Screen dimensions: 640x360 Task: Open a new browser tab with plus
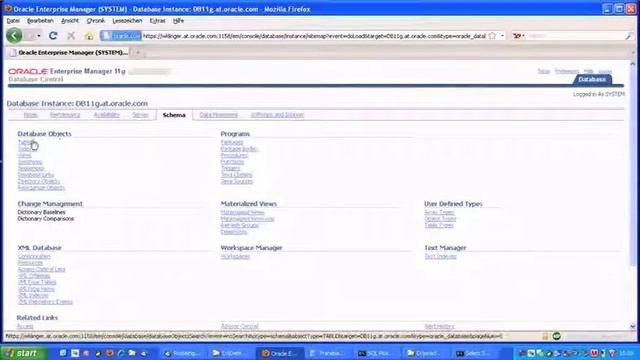tap(138, 53)
